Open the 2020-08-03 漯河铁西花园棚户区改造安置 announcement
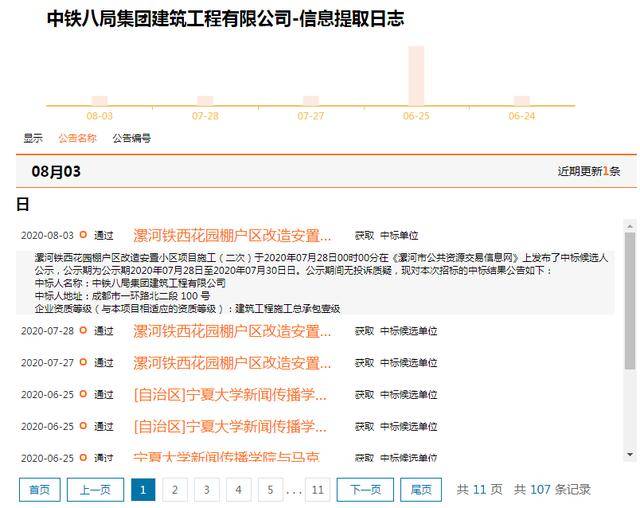The image size is (640, 508). (232, 235)
